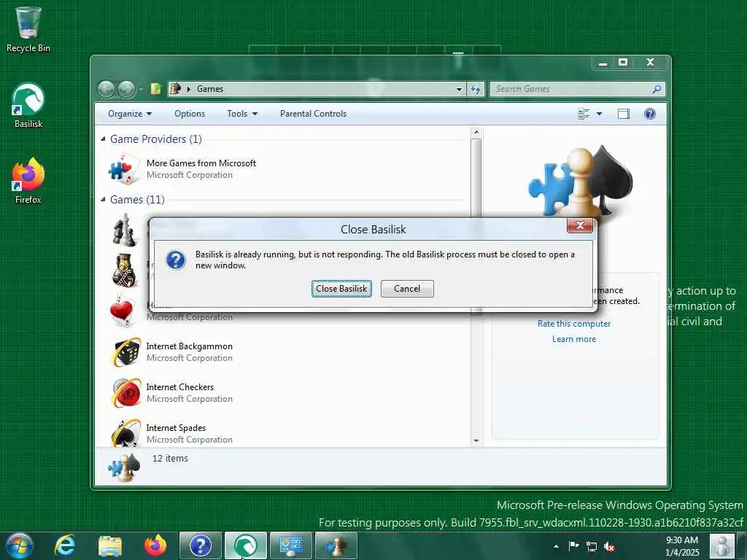Show hidden tray icons arrow

[x=556, y=546]
